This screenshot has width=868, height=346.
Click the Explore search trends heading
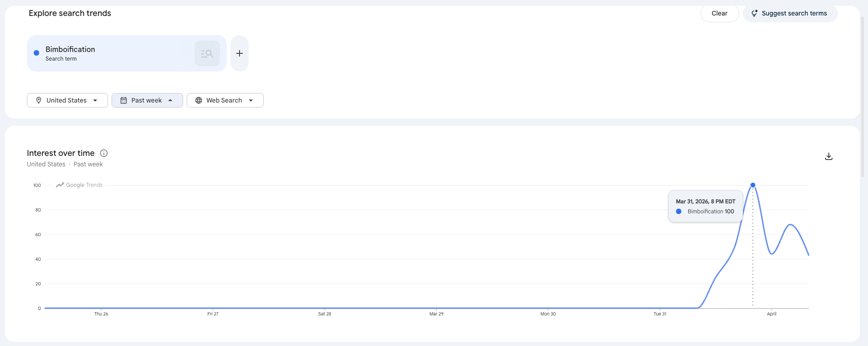[70, 13]
